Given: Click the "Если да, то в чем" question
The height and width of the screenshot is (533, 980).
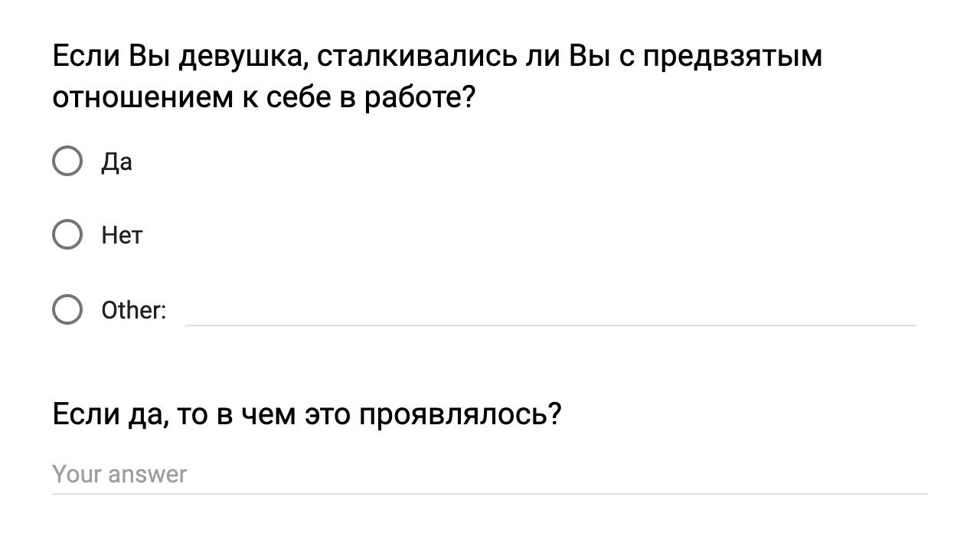Looking at the screenshot, I should [x=306, y=415].
